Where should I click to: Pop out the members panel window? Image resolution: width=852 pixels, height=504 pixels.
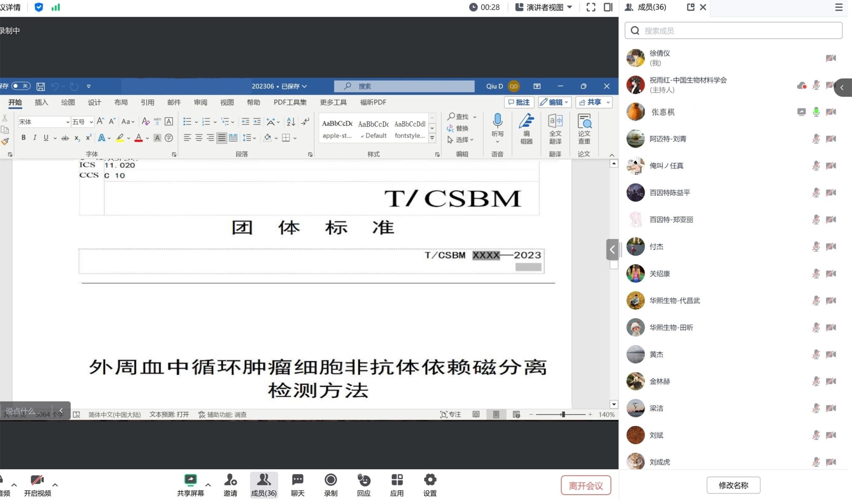[690, 7]
